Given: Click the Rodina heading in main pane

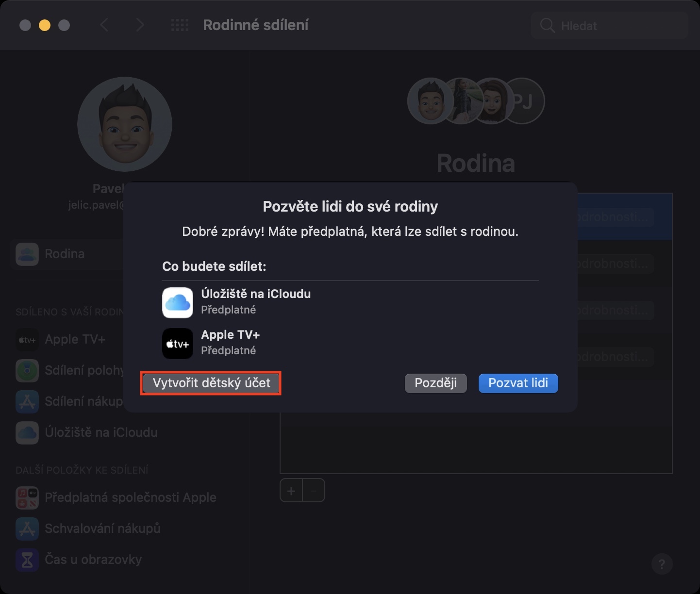Looking at the screenshot, I should coord(476,163).
